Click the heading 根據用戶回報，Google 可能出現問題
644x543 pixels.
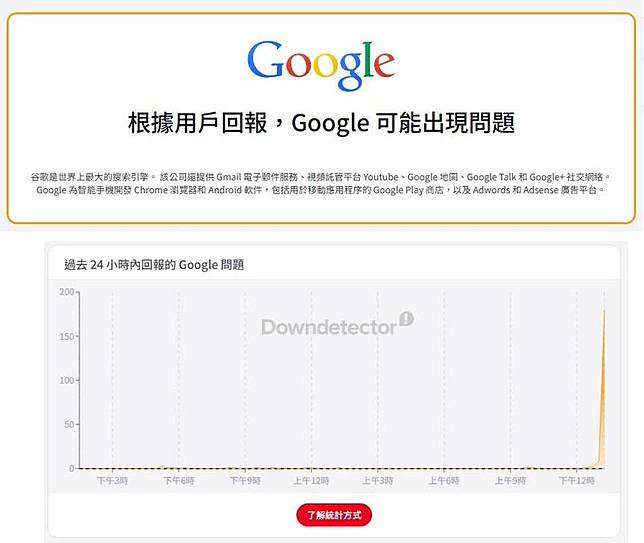(321, 123)
